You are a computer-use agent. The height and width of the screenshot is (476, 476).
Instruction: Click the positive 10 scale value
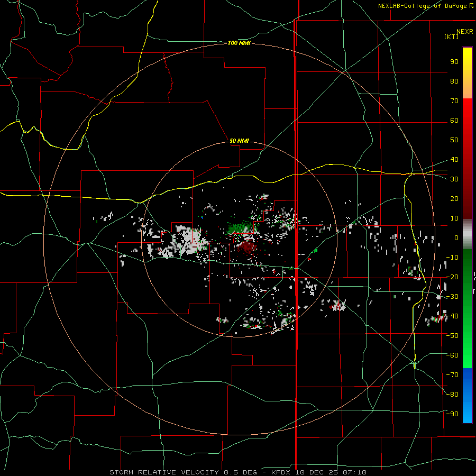[x=454, y=218]
